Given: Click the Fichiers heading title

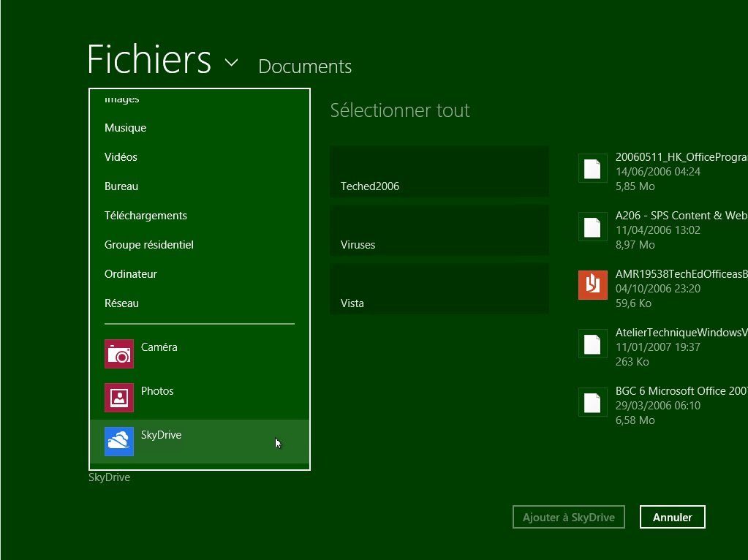Looking at the screenshot, I should (149, 59).
